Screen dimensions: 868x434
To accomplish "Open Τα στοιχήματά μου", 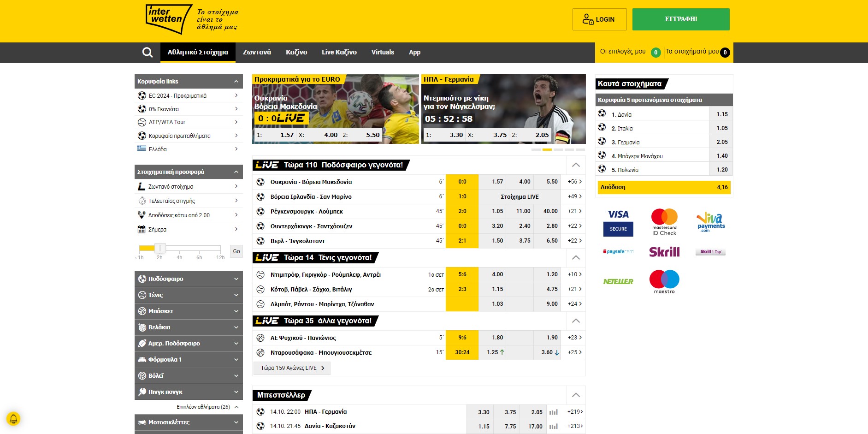I will point(697,52).
